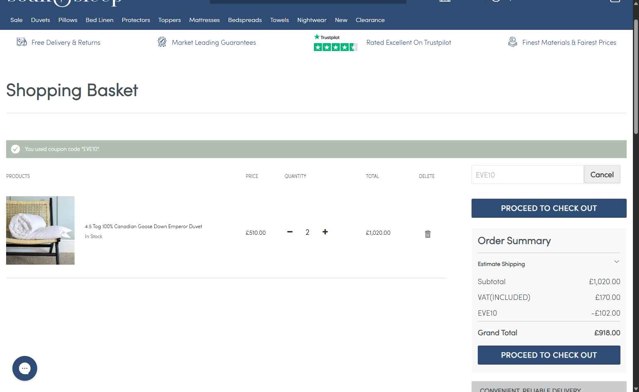
Task: Click Rated Excellent On Trustpilot text
Action: click(409, 42)
